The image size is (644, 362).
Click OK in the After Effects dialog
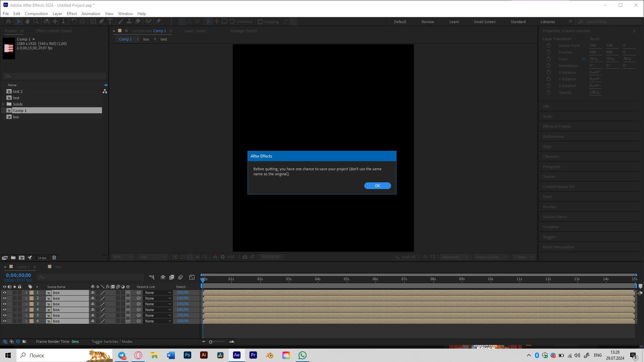377,186
